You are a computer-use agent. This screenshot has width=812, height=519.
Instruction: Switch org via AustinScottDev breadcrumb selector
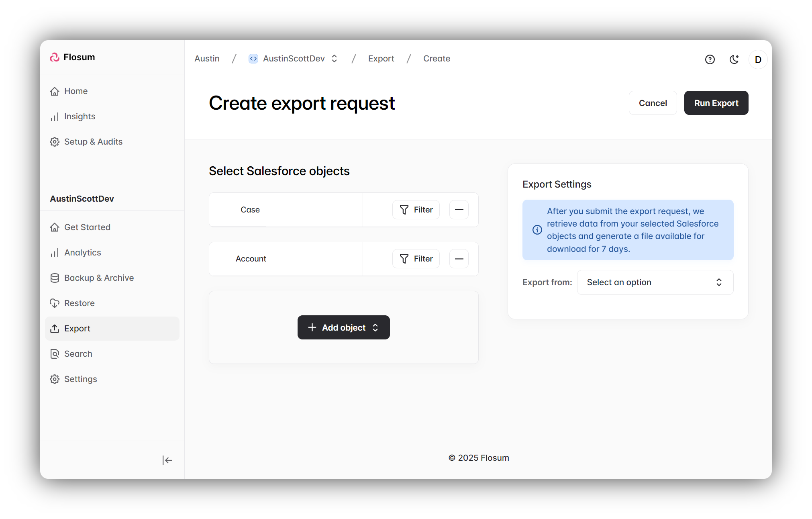coord(294,59)
